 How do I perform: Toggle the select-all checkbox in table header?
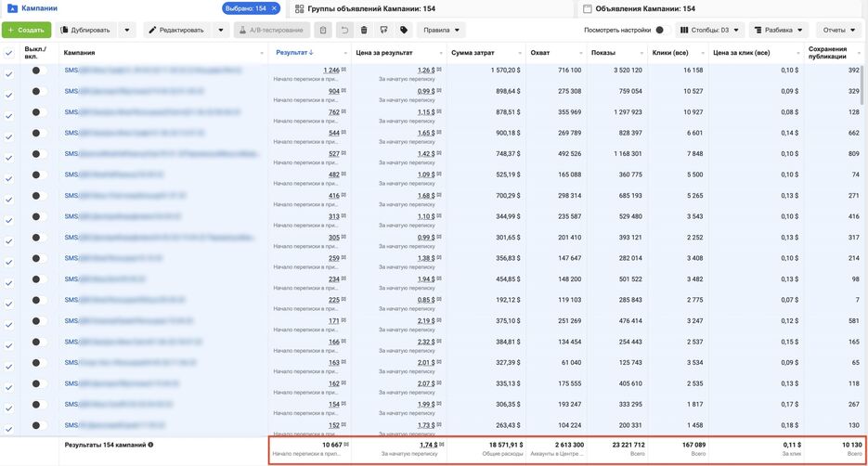[x=9, y=53]
